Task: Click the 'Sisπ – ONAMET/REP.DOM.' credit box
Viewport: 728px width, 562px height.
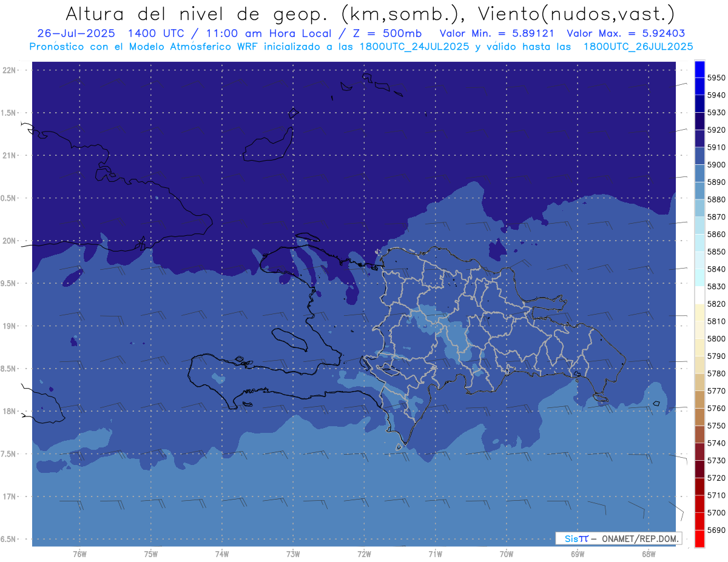Action: (x=619, y=538)
